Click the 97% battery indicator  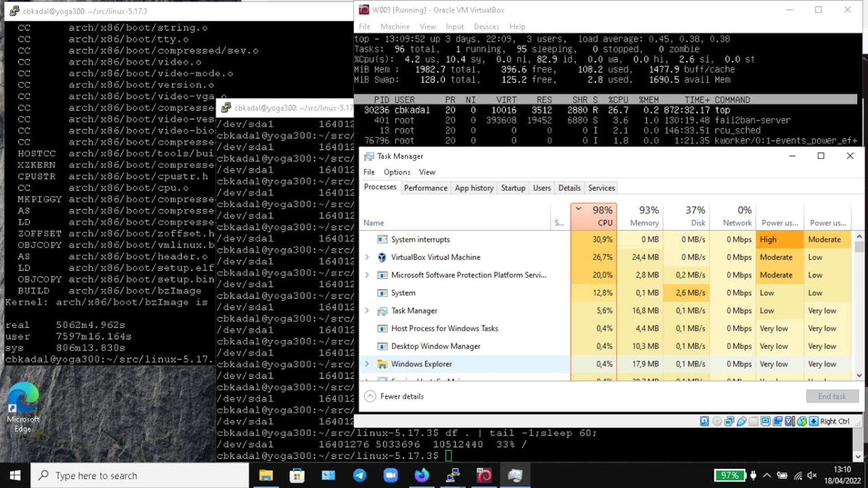pos(730,475)
